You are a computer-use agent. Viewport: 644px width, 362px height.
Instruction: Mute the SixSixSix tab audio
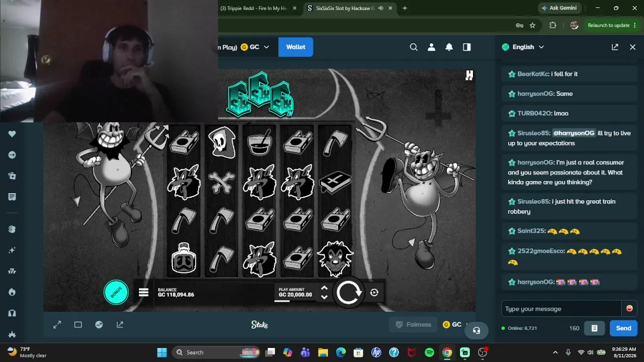click(381, 8)
